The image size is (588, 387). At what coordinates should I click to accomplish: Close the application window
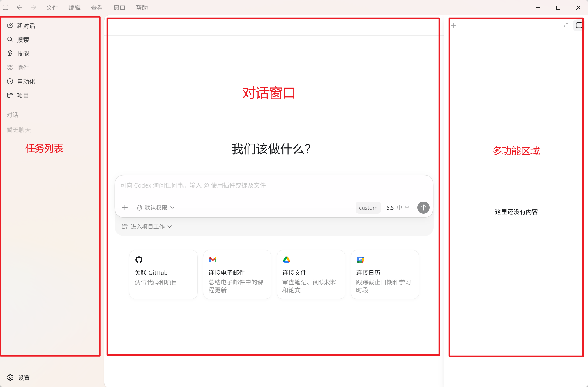pyautogui.click(x=578, y=8)
